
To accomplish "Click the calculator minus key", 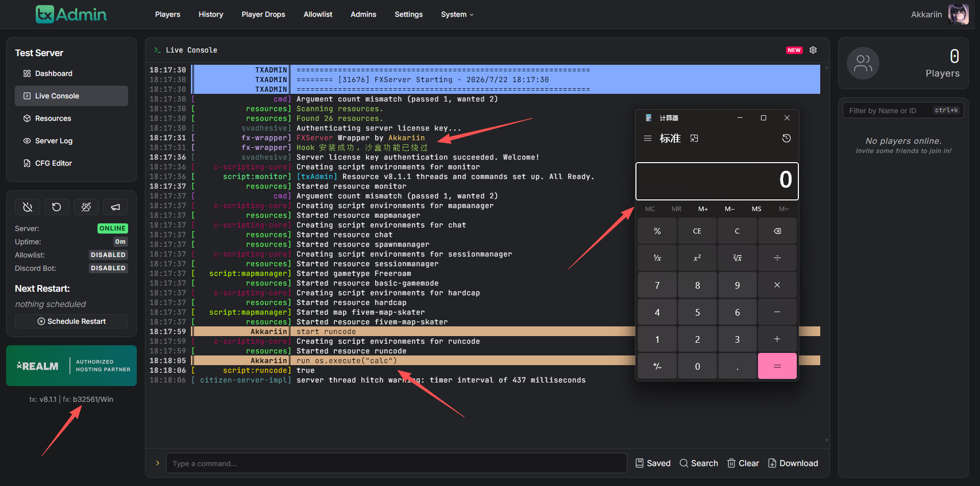I will (x=777, y=312).
